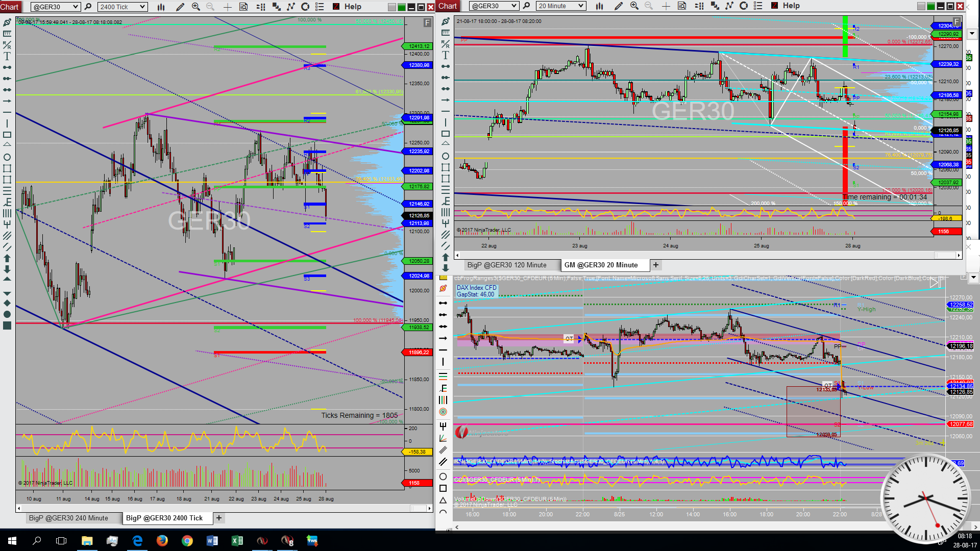Click zoom out icon in left chart toolbar
The image size is (980, 551).
click(x=210, y=7)
